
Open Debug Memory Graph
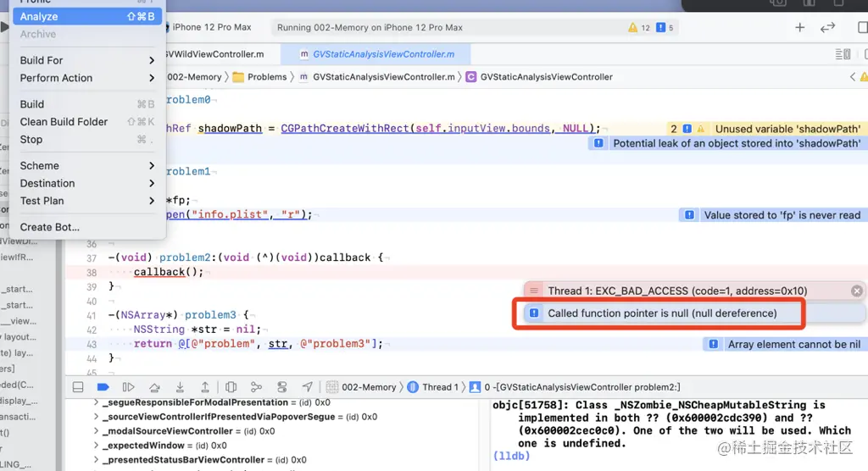point(256,387)
